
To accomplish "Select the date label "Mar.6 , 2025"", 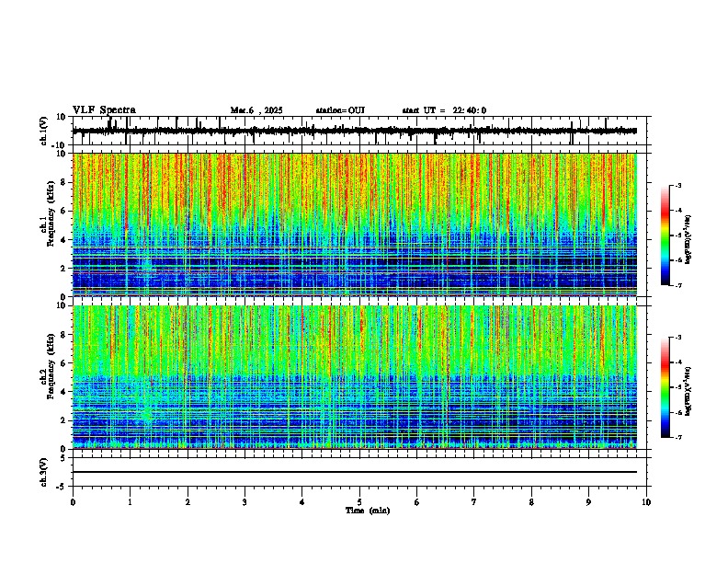I will coord(256,110).
